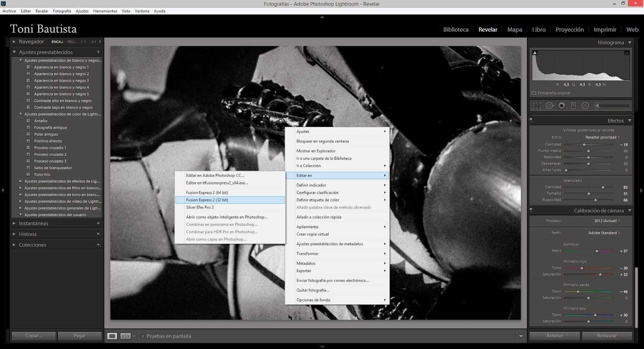The width and height of the screenshot is (644, 349).
Task: Select the before/after Y|Y view icon
Action: pyautogui.click(x=125, y=336)
